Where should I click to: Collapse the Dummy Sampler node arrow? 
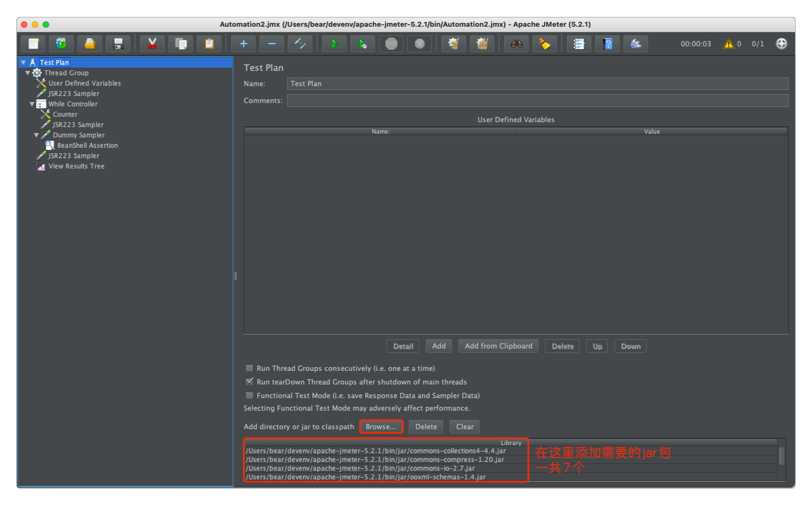[37, 135]
